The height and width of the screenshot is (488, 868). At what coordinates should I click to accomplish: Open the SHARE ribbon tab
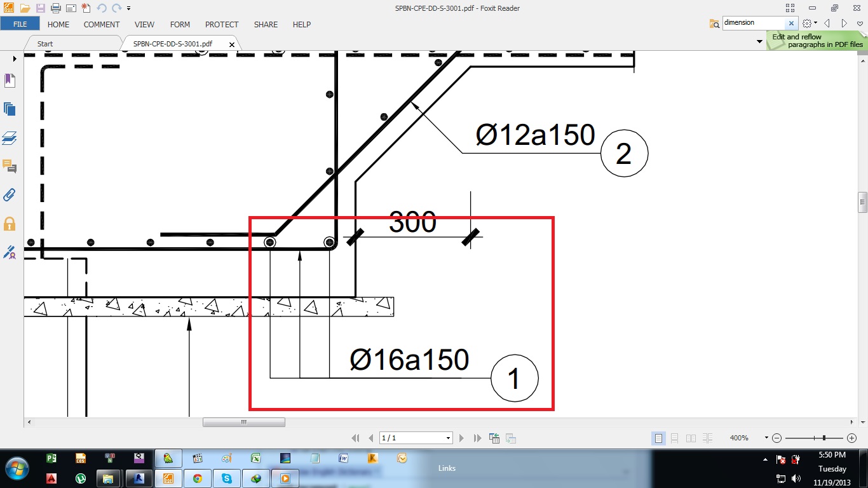[266, 24]
